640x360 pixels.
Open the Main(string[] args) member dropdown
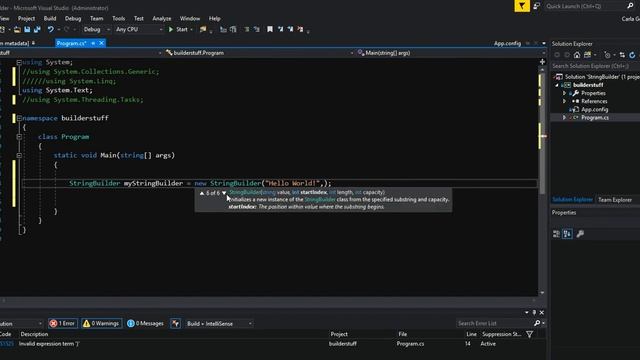(451, 53)
